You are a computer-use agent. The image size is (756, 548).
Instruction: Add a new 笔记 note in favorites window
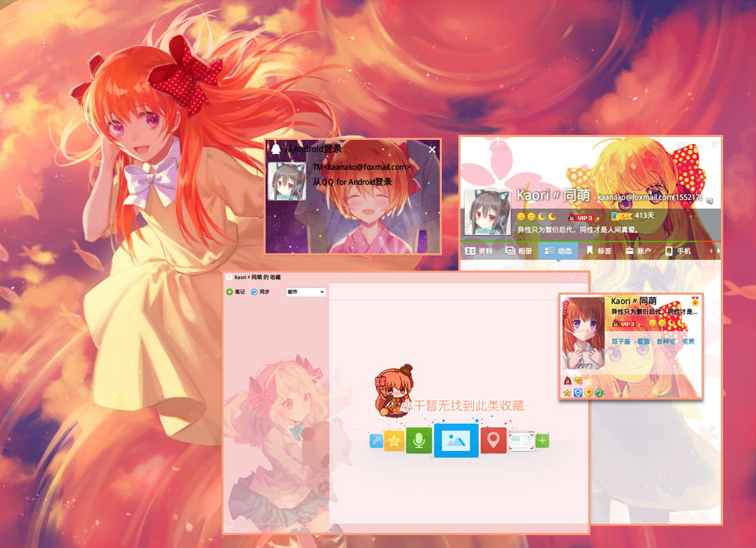pyautogui.click(x=236, y=292)
